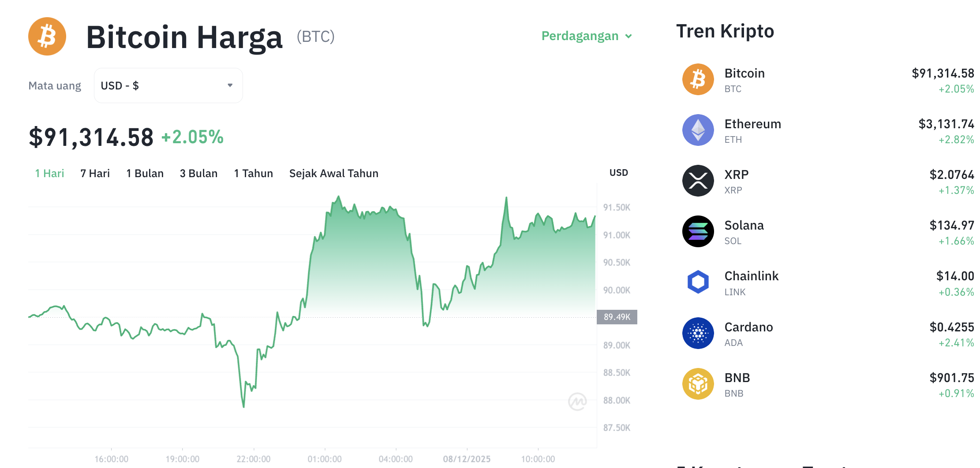
Task: Open the USD - $ currency dropdown
Action: point(168,85)
